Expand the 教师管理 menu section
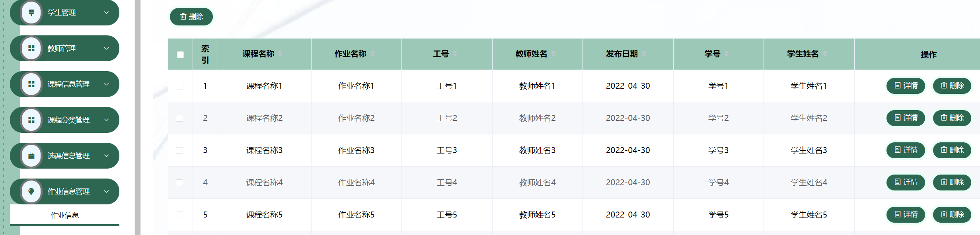The height and width of the screenshot is (235, 980). pos(106,48)
